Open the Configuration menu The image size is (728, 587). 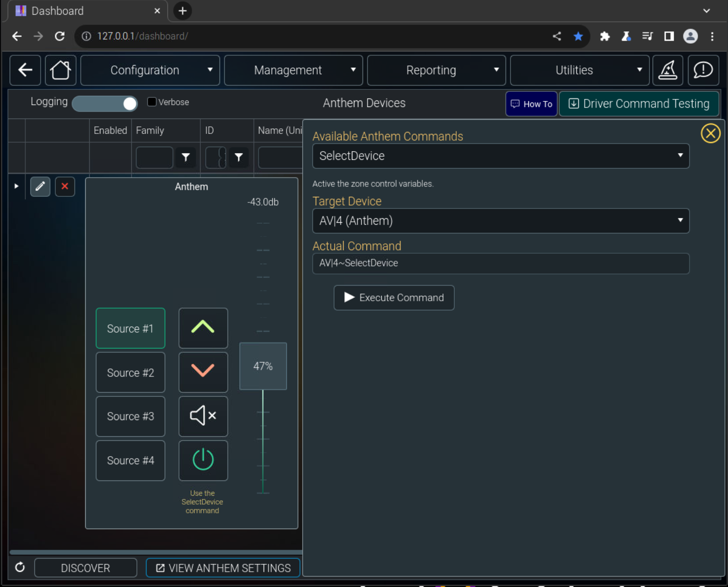[150, 70]
